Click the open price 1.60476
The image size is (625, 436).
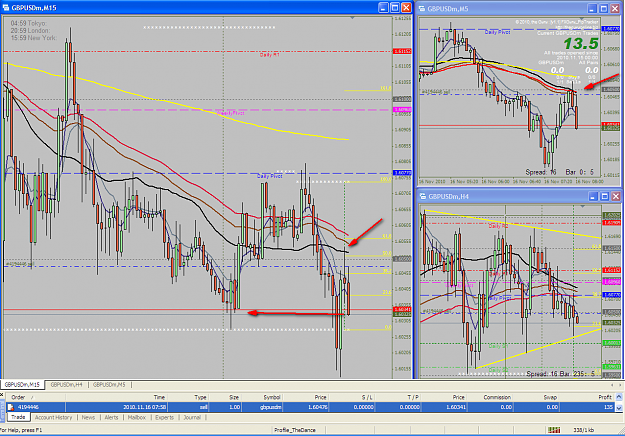coord(317,407)
